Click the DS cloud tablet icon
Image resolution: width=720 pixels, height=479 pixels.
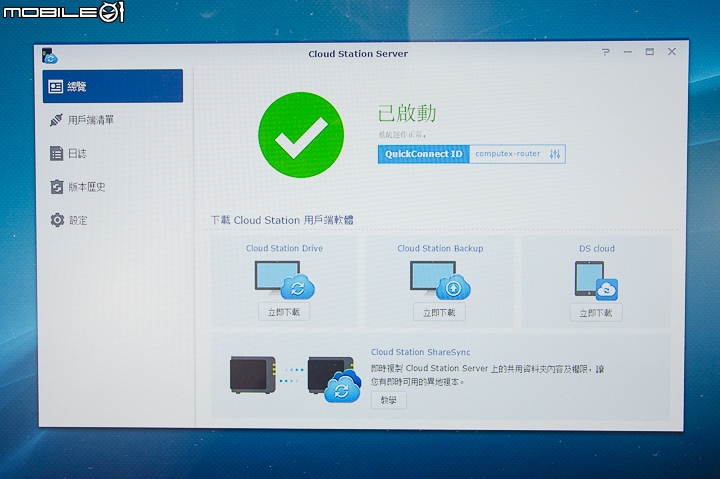(x=596, y=281)
